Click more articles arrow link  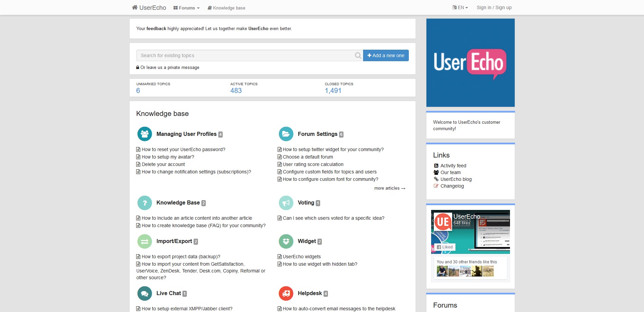click(x=390, y=188)
